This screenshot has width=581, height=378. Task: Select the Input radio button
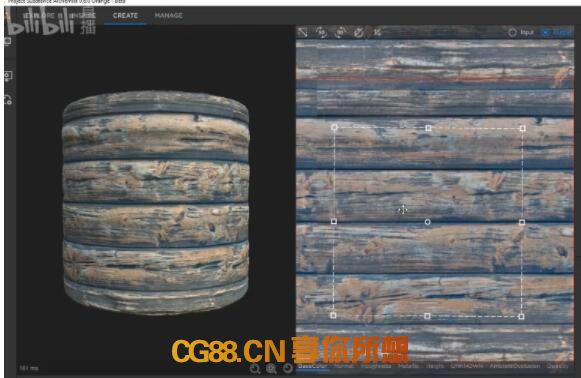512,33
